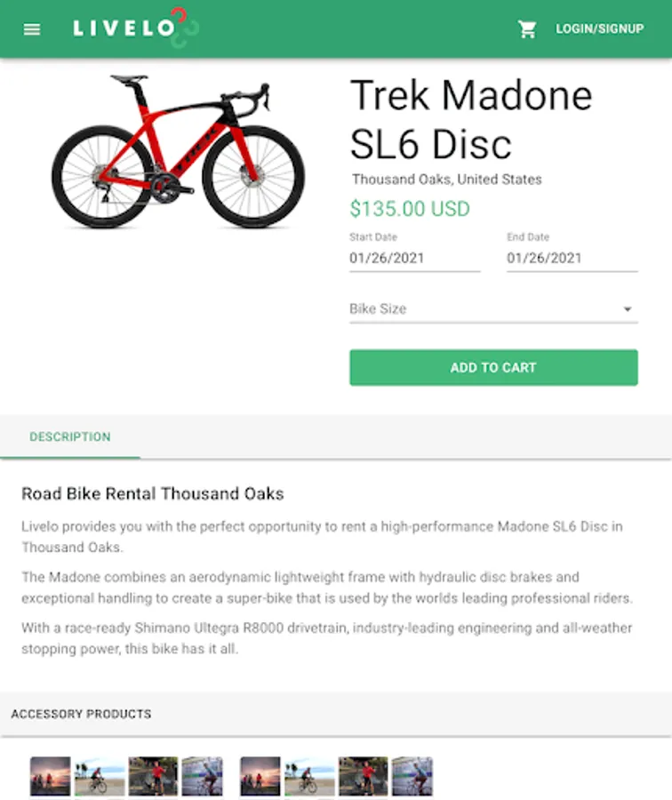Click the red Trek Madone bike photo
Screen dimensions: 672x800
178,151
